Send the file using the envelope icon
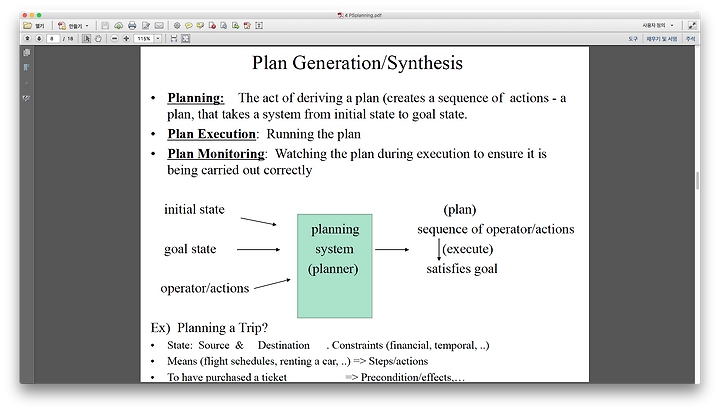Screen dimensions: 720x412 159,26
